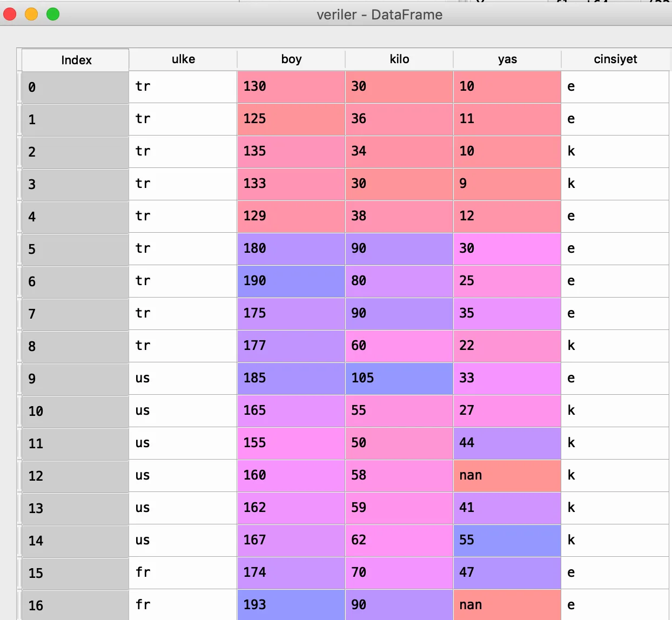Viewport: 672px width, 620px height.
Task: Select kilo cell with value 58
Action: 399,476
